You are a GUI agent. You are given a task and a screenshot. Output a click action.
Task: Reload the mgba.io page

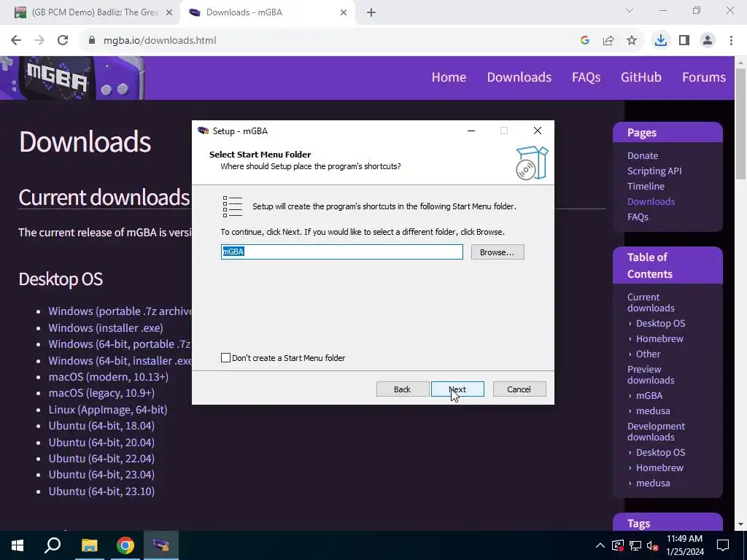[63, 41]
